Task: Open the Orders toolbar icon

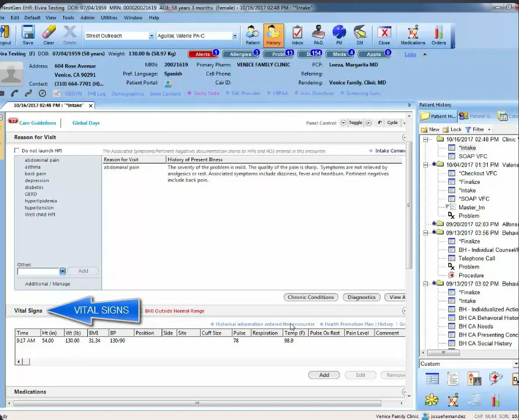Action: (x=438, y=34)
